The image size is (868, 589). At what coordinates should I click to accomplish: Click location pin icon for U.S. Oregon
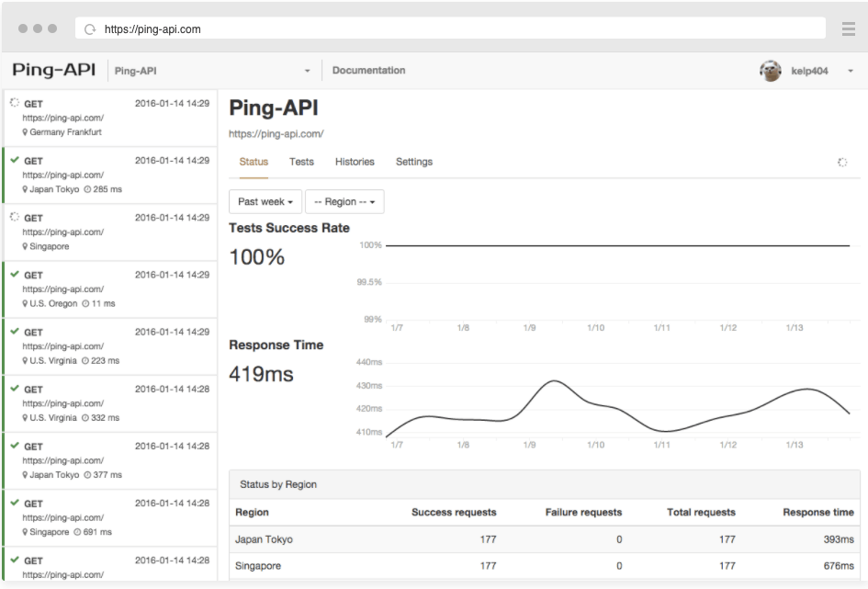pos(25,304)
